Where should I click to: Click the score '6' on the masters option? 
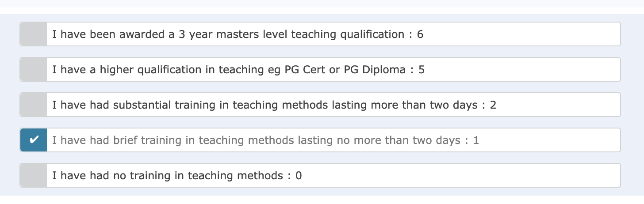[420, 34]
